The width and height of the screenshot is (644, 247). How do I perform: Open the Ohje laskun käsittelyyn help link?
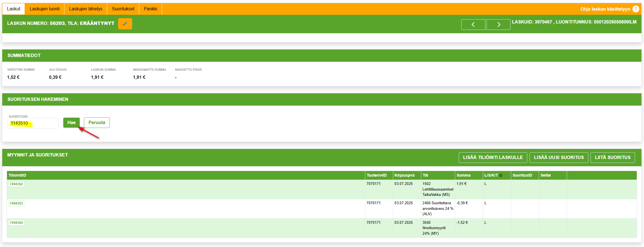(x=605, y=9)
